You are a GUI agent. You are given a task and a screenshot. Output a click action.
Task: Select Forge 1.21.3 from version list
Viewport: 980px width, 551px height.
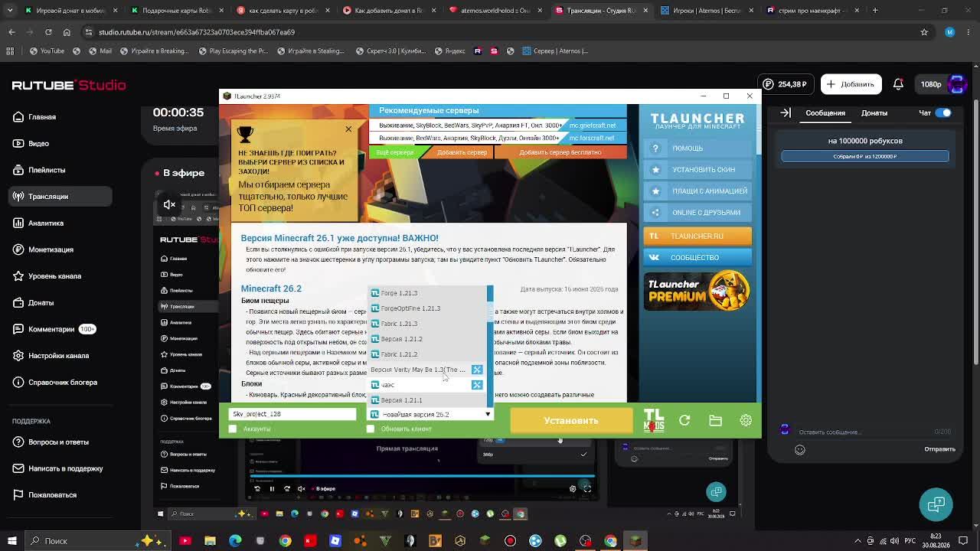[427, 293]
